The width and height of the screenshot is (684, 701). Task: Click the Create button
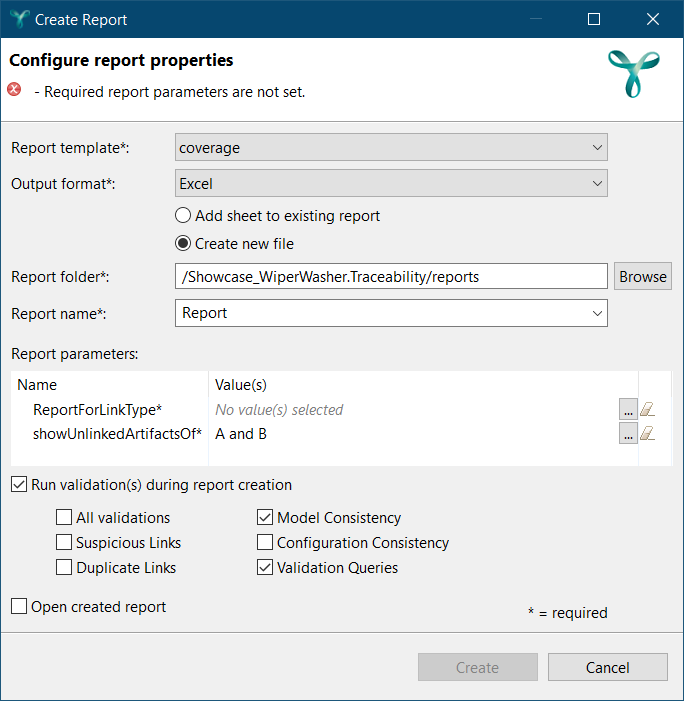(477, 667)
